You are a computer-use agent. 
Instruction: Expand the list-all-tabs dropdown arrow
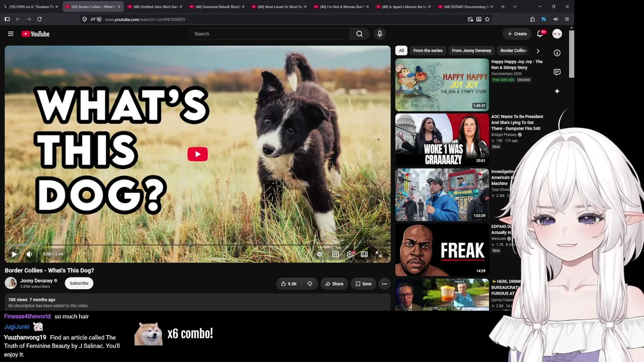pyautogui.click(x=515, y=7)
